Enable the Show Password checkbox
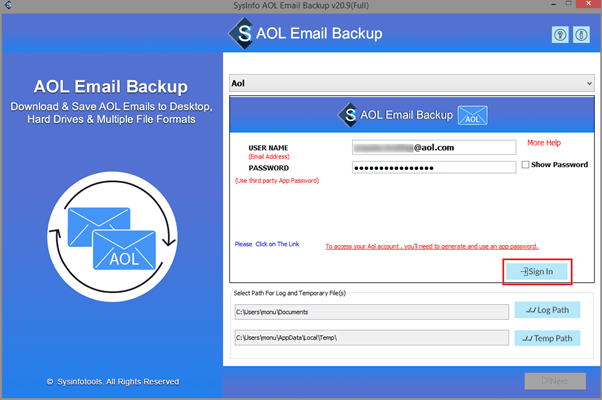 525,165
